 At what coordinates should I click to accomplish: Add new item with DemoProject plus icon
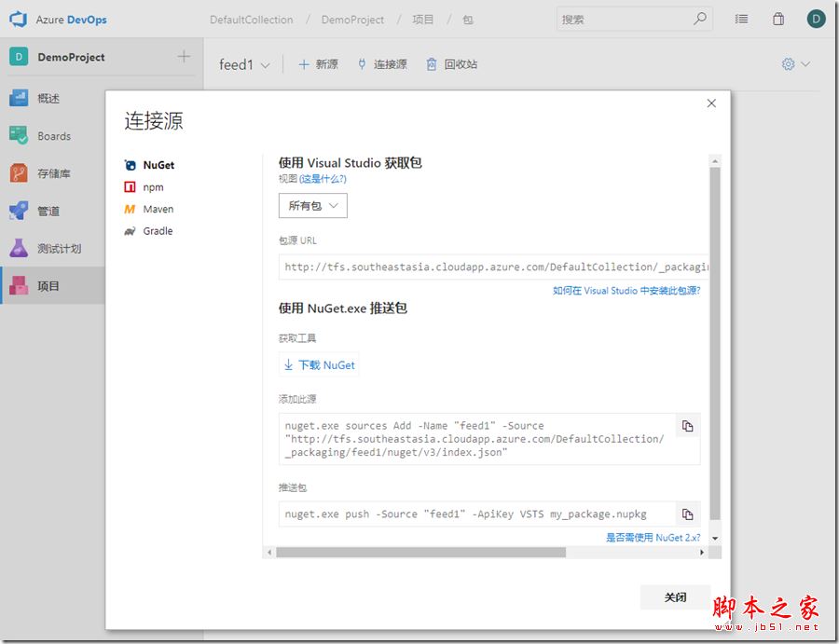(x=184, y=56)
